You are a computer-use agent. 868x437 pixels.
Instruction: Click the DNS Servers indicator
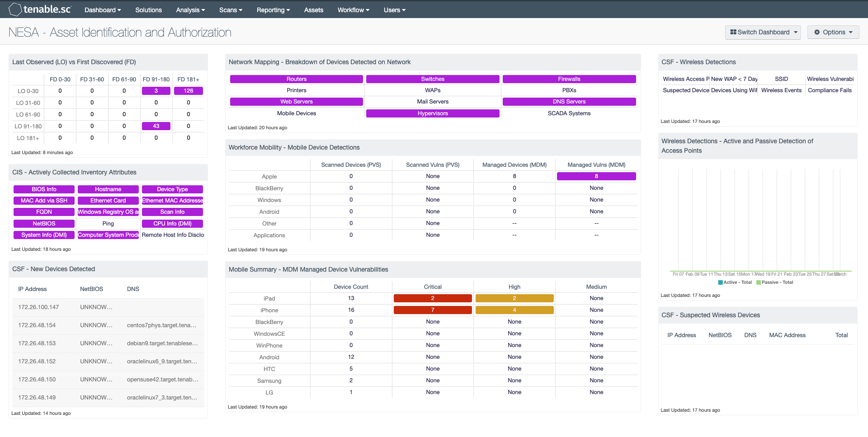(569, 102)
